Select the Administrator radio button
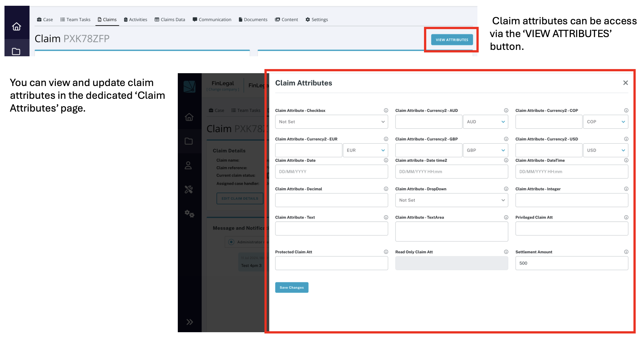The image size is (644, 337). pyautogui.click(x=231, y=242)
